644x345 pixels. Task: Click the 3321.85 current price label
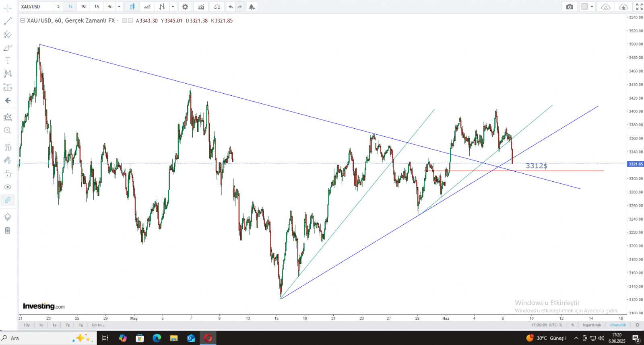pyautogui.click(x=636, y=164)
